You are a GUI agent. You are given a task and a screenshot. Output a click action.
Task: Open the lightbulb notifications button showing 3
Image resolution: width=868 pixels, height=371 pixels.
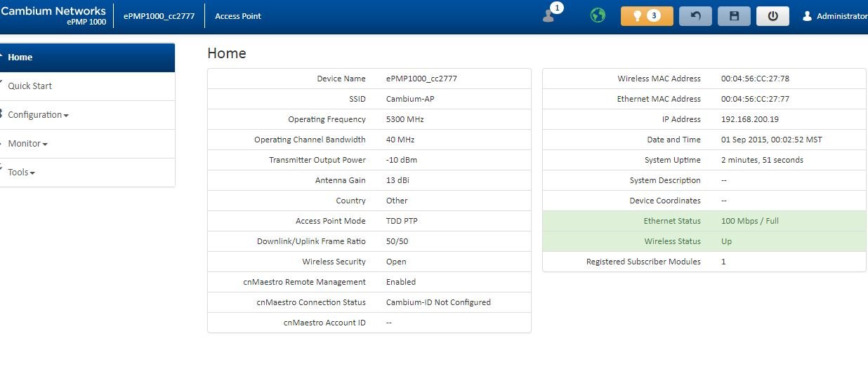[646, 16]
